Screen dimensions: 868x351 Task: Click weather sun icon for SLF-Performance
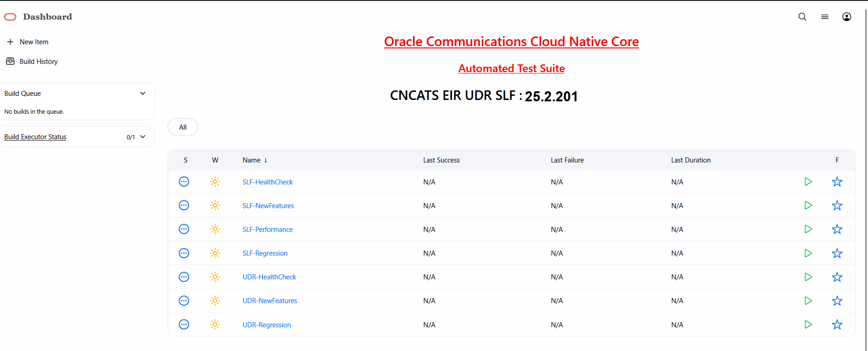pos(215,229)
